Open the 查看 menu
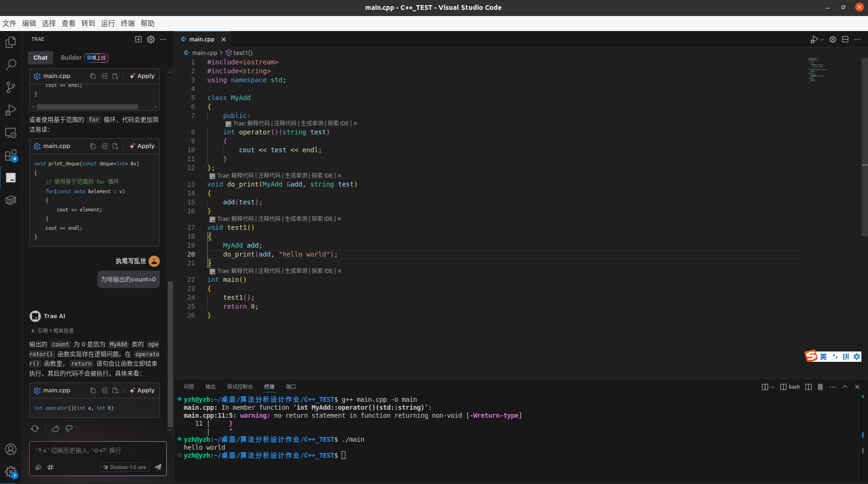 [69, 23]
